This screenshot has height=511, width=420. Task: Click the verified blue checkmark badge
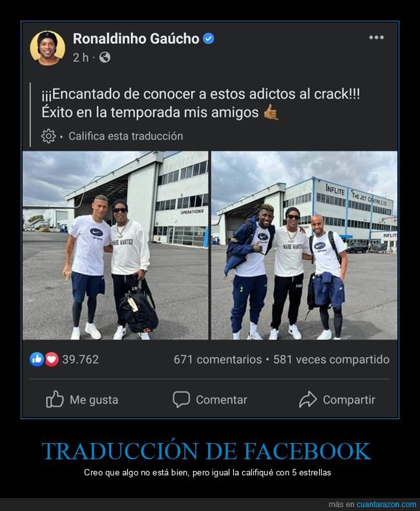pos(208,39)
